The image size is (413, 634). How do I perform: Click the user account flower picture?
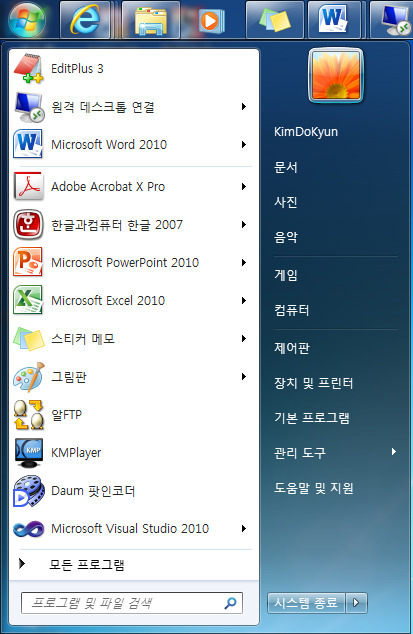click(336, 75)
